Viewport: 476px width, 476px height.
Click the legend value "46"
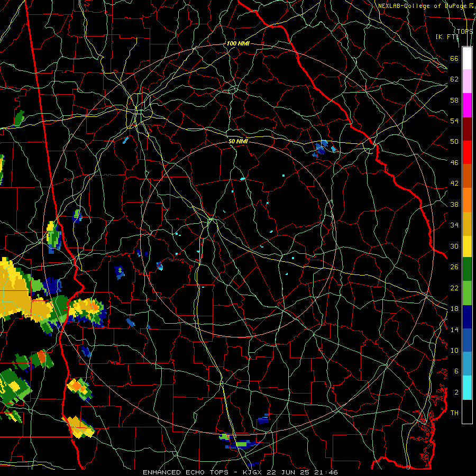click(x=454, y=162)
